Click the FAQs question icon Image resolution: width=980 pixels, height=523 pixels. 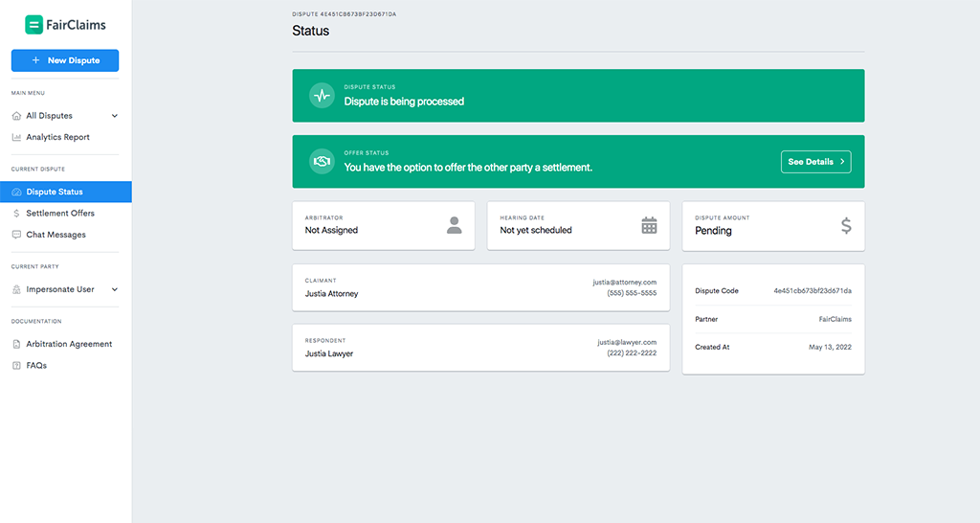16,365
